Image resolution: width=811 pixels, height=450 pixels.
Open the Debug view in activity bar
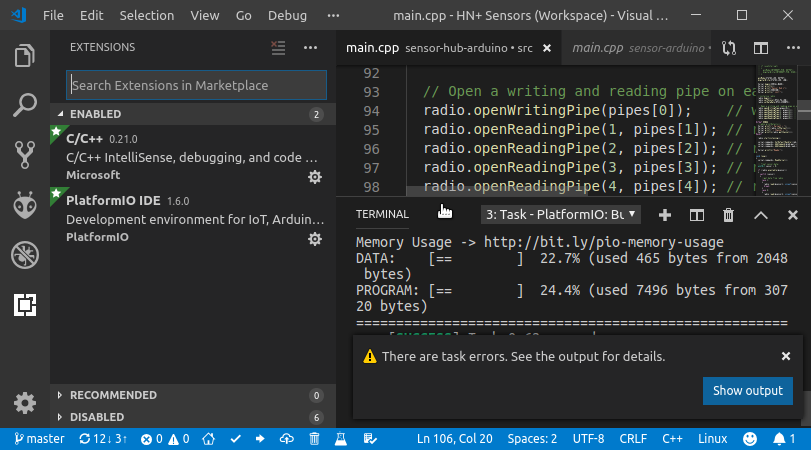24,255
